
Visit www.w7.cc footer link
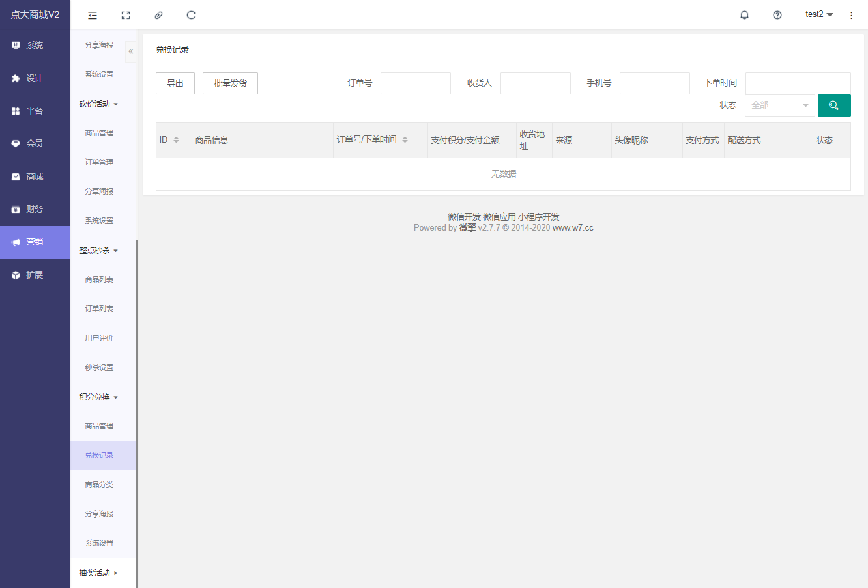point(573,227)
